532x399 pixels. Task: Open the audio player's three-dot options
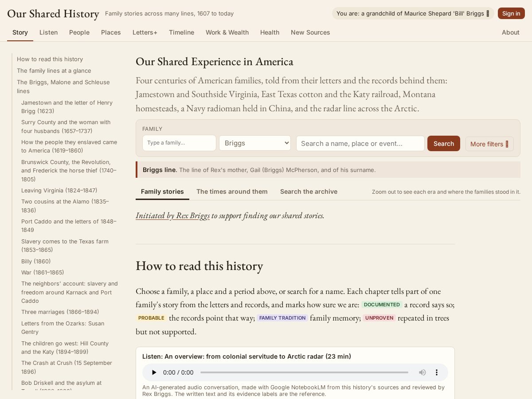coord(437,372)
